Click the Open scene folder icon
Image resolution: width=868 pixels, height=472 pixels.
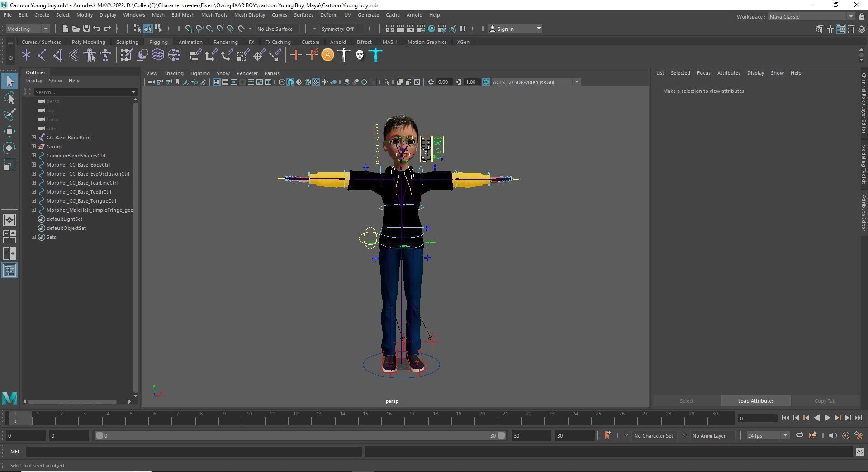point(76,29)
